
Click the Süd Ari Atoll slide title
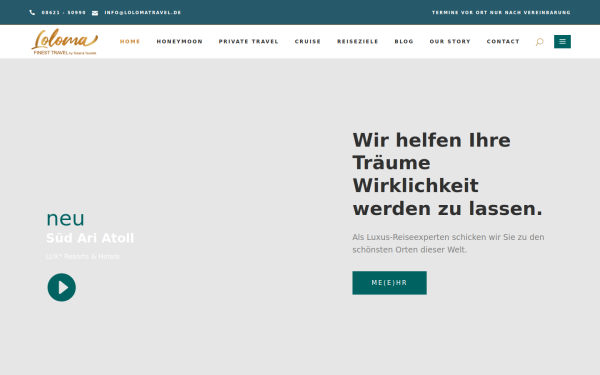coord(90,238)
